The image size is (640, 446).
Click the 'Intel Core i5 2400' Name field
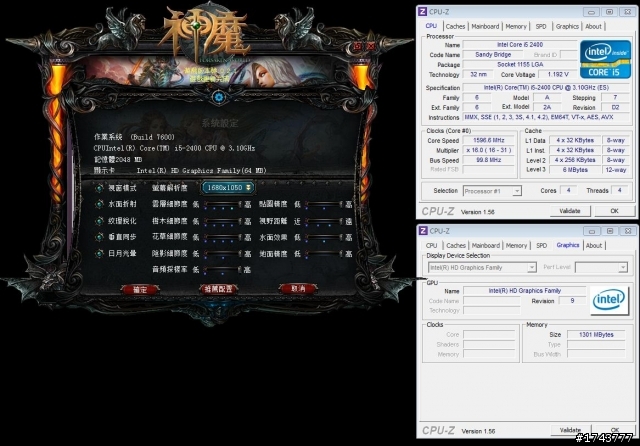[x=520, y=45]
